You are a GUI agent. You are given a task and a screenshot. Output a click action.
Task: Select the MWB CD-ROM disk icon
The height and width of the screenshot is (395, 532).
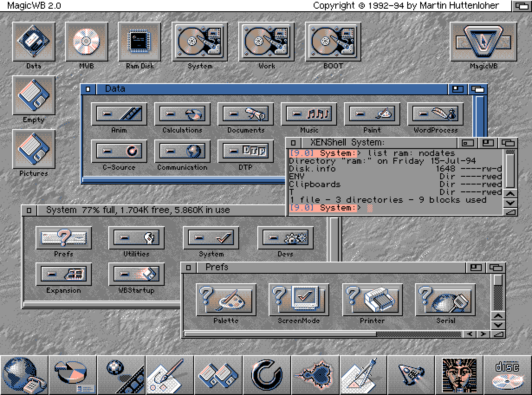(x=86, y=42)
